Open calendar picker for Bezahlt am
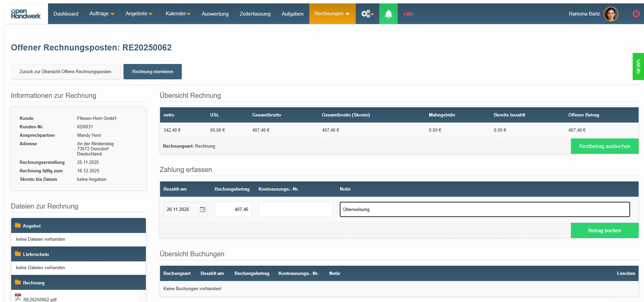This screenshot has height=302, width=644. (203, 210)
